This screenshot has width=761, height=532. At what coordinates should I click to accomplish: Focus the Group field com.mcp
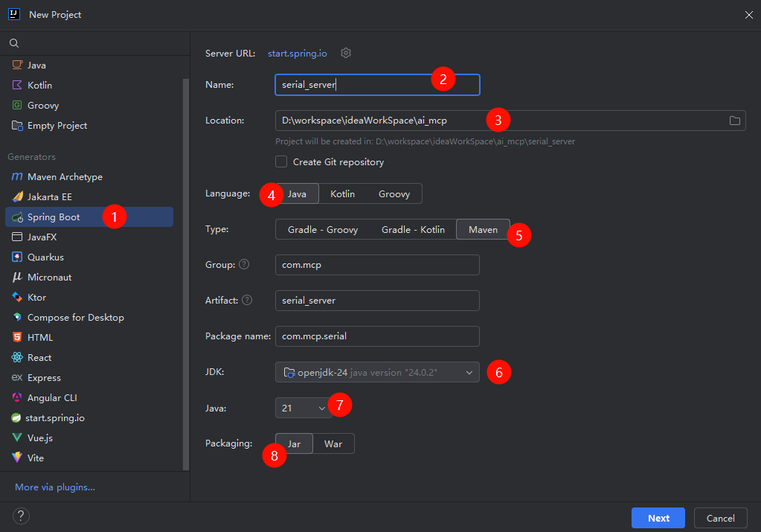[377, 265]
